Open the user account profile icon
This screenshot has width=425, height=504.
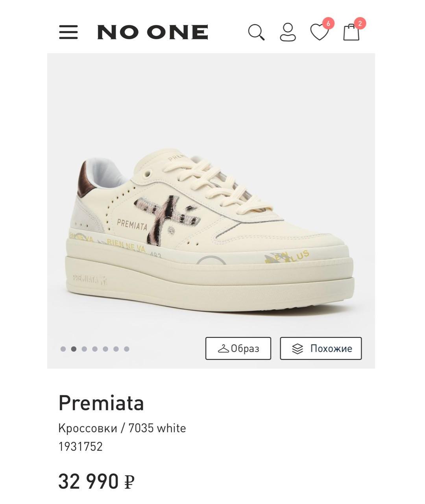(x=288, y=32)
